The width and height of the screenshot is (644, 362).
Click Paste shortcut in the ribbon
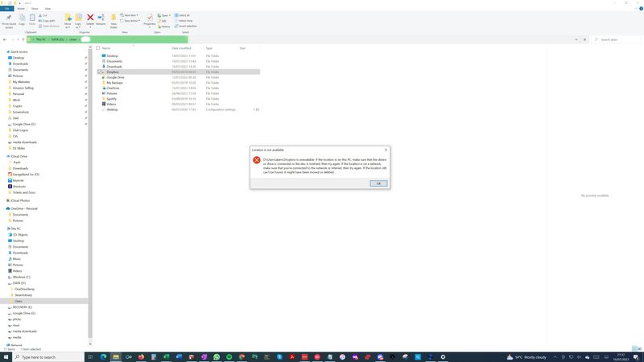click(x=49, y=26)
